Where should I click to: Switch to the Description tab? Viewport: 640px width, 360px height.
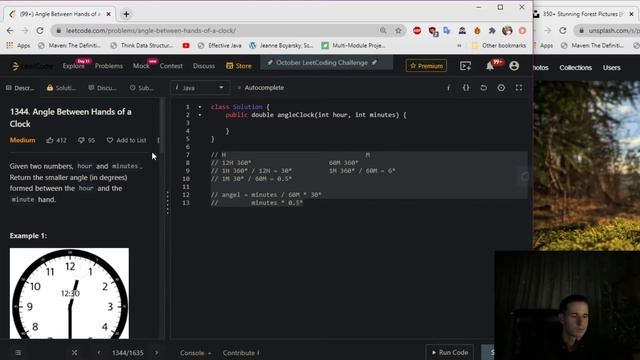coord(20,88)
